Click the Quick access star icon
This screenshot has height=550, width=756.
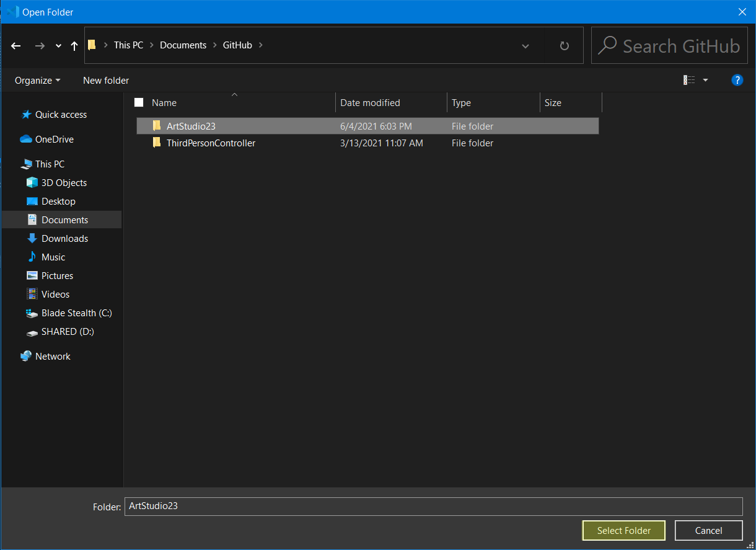[26, 114]
